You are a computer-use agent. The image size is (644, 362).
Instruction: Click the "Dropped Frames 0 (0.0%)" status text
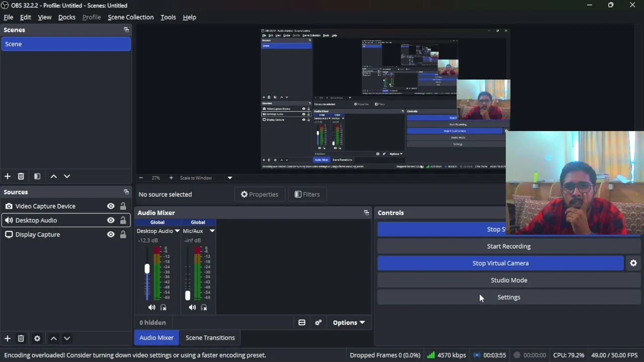tap(385, 355)
